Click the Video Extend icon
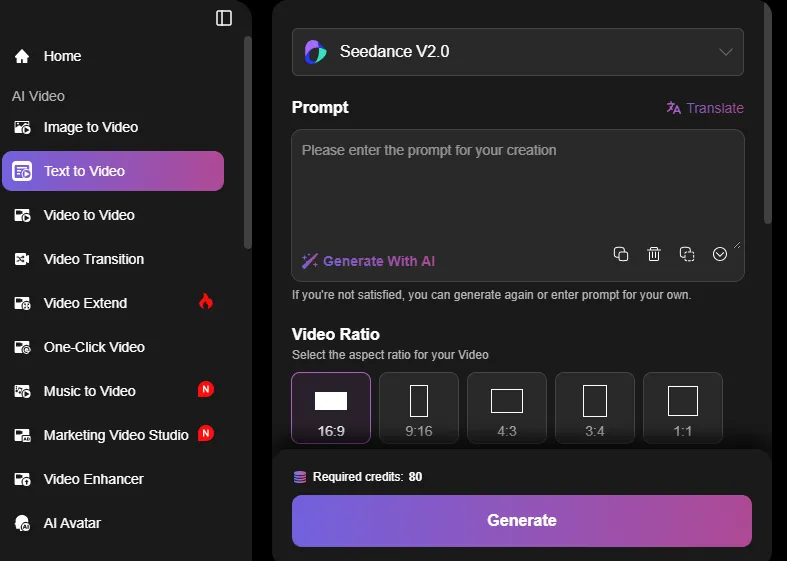The width and height of the screenshot is (787, 561). [x=22, y=304]
